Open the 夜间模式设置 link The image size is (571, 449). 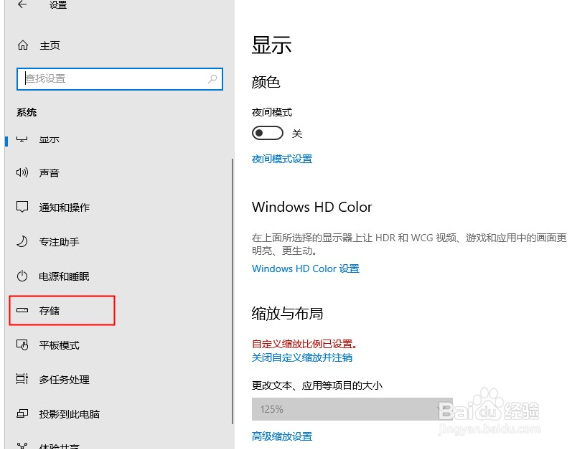click(282, 159)
